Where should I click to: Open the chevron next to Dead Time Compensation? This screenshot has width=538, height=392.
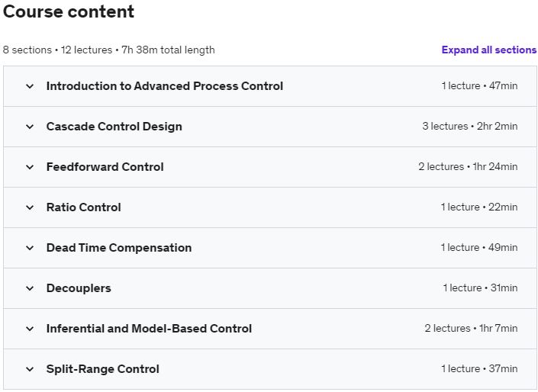tap(30, 248)
